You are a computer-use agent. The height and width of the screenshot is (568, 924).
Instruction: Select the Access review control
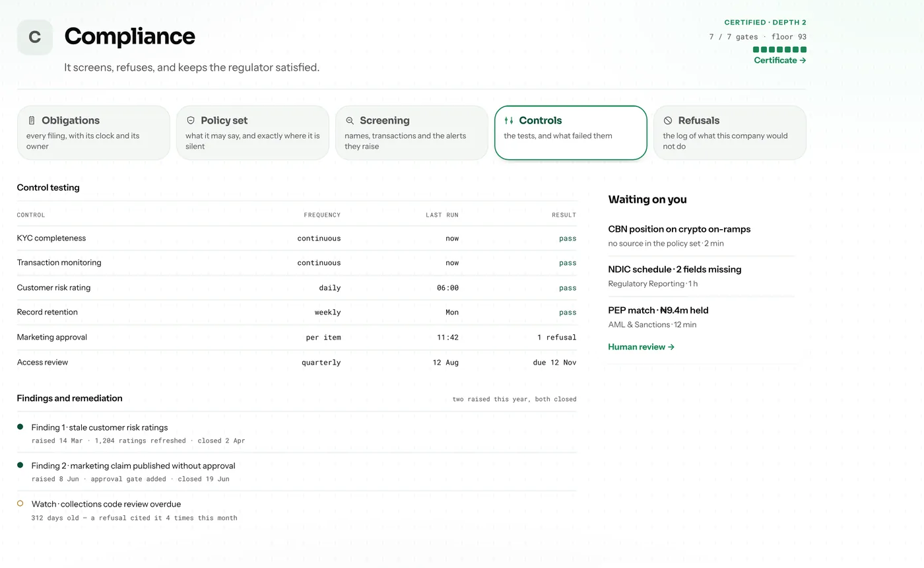tap(297, 363)
